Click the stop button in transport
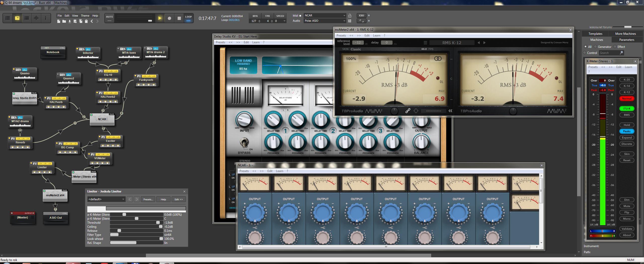The image size is (644, 264). [x=179, y=18]
